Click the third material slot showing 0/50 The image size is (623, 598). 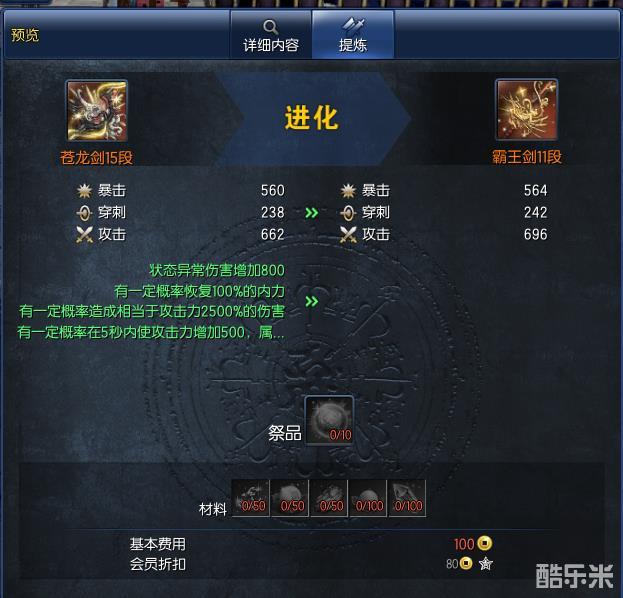(x=329, y=498)
